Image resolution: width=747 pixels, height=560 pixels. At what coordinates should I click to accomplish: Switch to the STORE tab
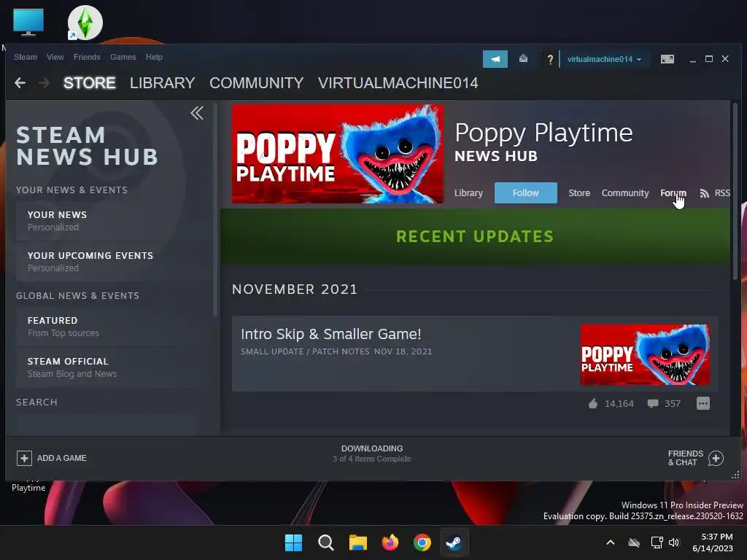90,83
